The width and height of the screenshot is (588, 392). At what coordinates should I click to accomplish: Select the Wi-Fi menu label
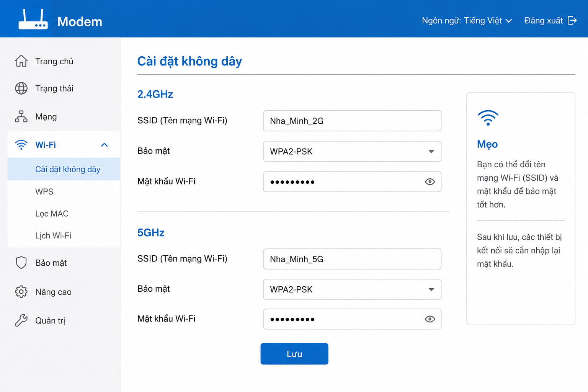coord(46,145)
